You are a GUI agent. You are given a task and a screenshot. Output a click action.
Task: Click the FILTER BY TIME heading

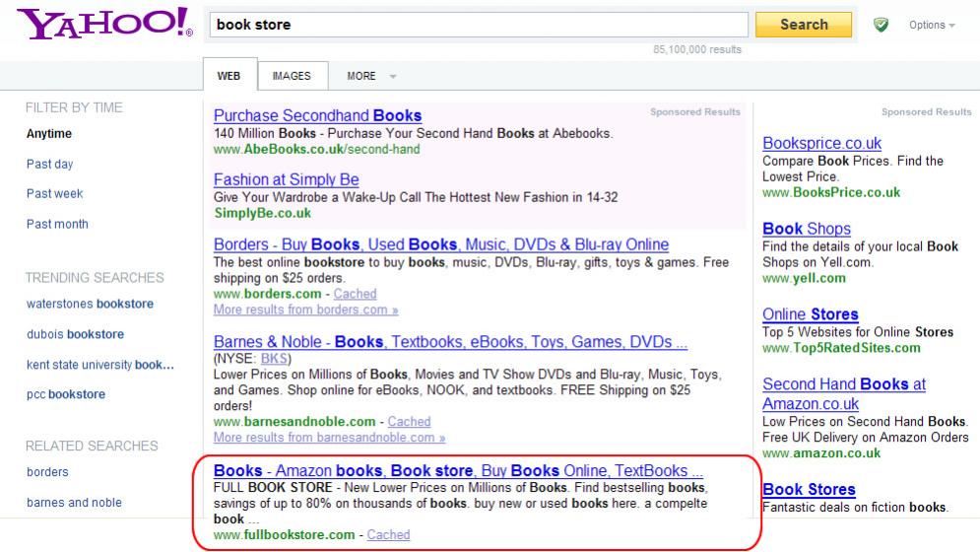click(74, 107)
